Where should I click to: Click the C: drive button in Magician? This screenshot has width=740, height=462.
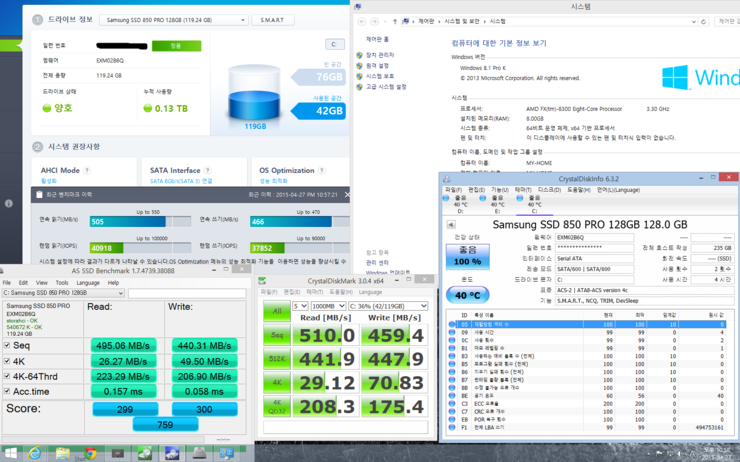(x=335, y=44)
